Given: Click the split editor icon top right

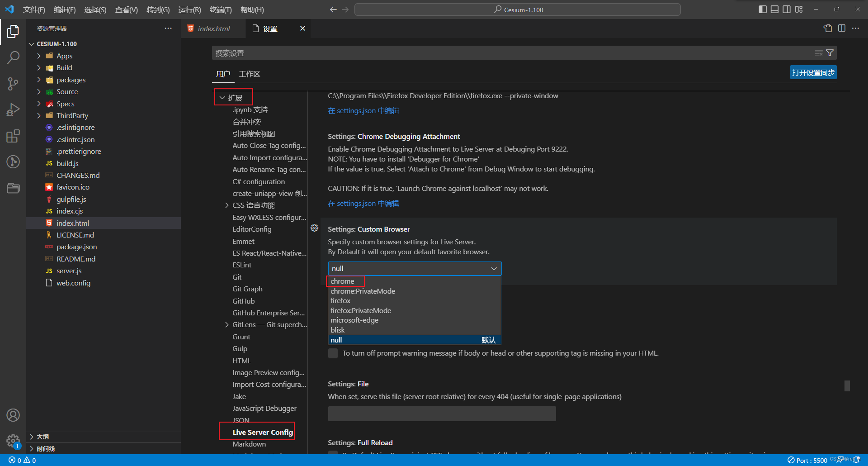Looking at the screenshot, I should [842, 28].
